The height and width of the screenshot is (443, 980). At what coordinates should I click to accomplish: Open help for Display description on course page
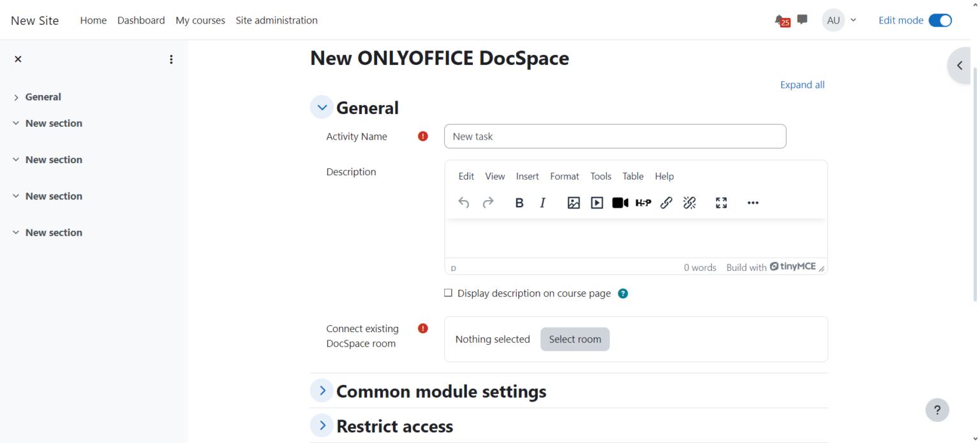623,294
